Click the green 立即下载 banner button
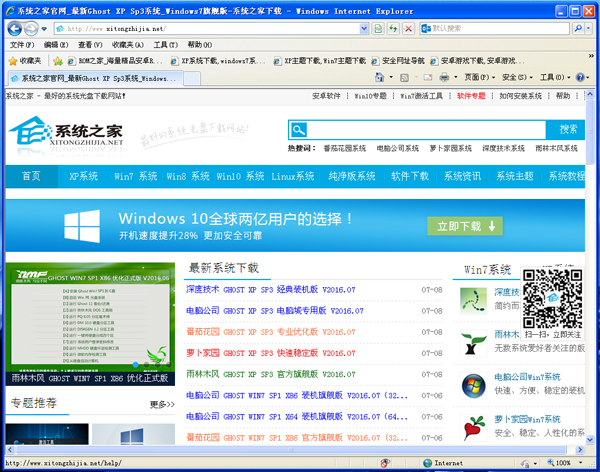 coord(465,226)
